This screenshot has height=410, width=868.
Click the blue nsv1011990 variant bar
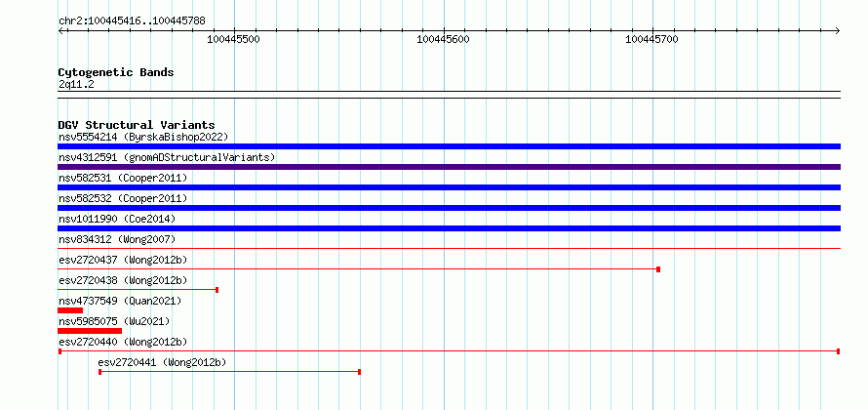(x=449, y=228)
